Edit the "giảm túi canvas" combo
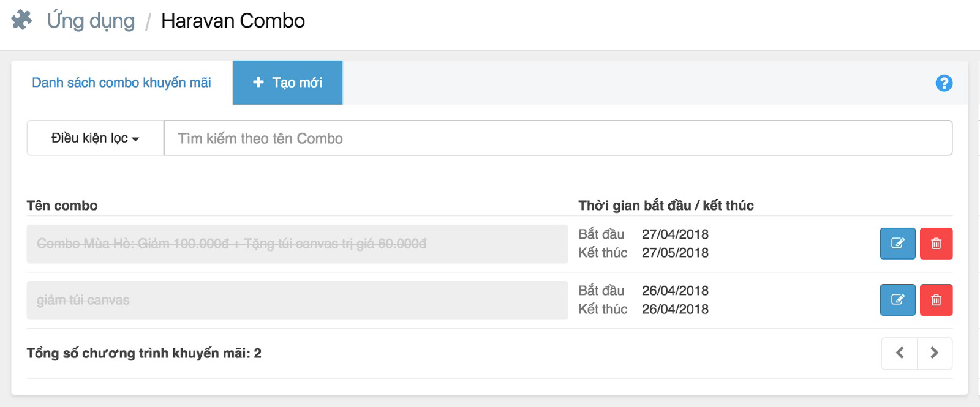The height and width of the screenshot is (407, 980). pyautogui.click(x=897, y=300)
